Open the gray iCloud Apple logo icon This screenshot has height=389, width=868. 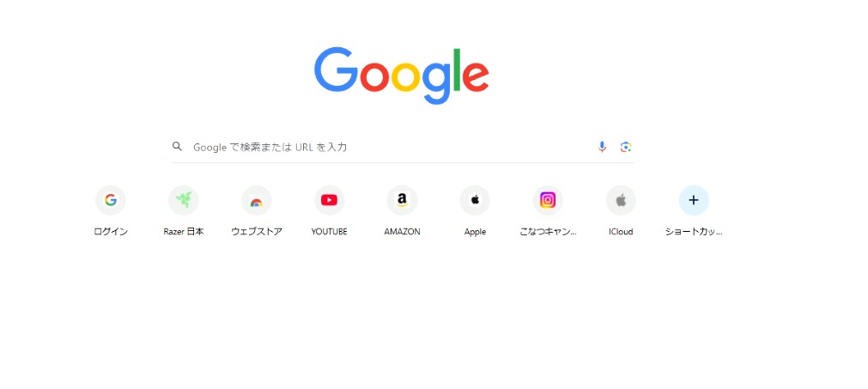pos(621,200)
